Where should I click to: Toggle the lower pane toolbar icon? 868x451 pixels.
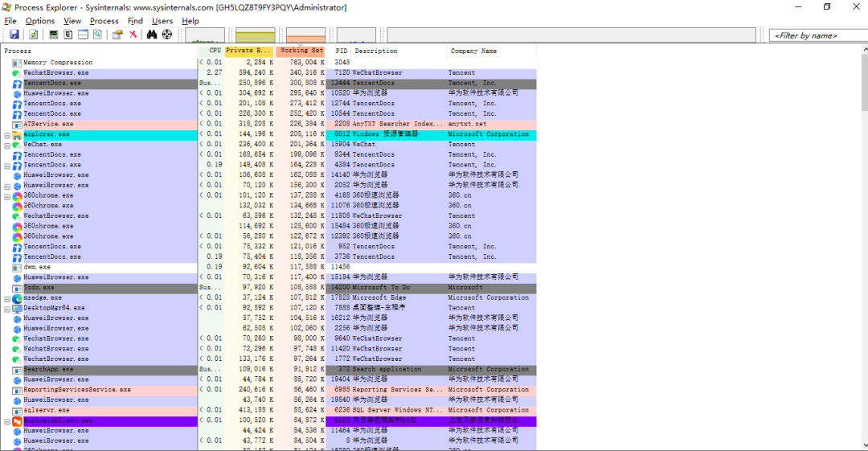(x=83, y=35)
